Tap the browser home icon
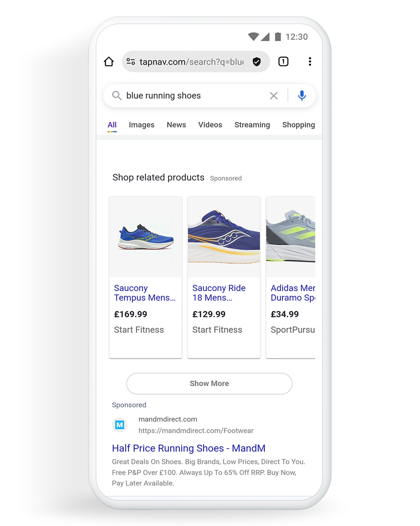Viewport: 420px width, 526px height. (108, 62)
